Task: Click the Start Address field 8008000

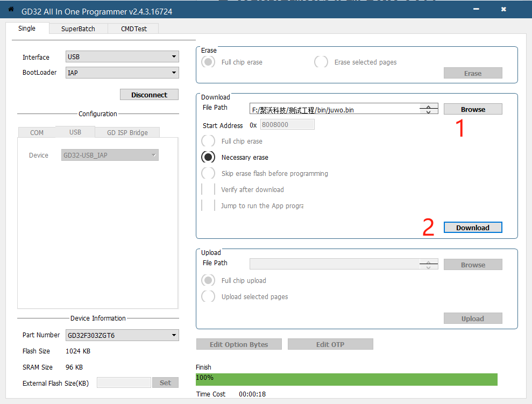Action: point(287,124)
